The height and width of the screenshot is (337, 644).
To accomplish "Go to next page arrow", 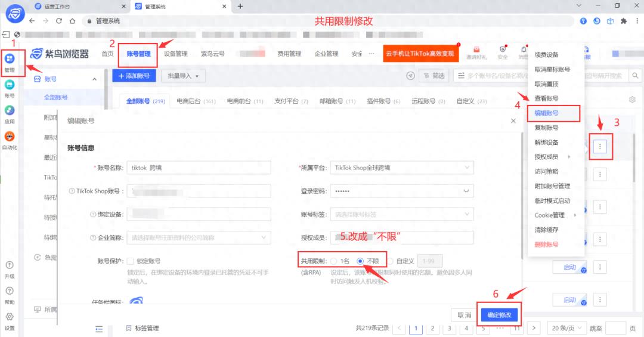I will pyautogui.click(x=534, y=328).
